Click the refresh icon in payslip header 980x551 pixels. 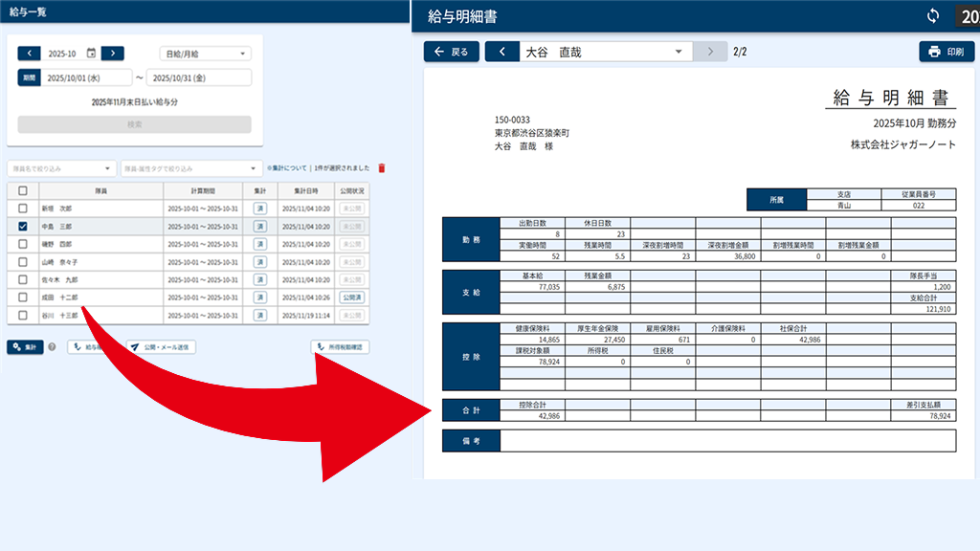point(932,16)
